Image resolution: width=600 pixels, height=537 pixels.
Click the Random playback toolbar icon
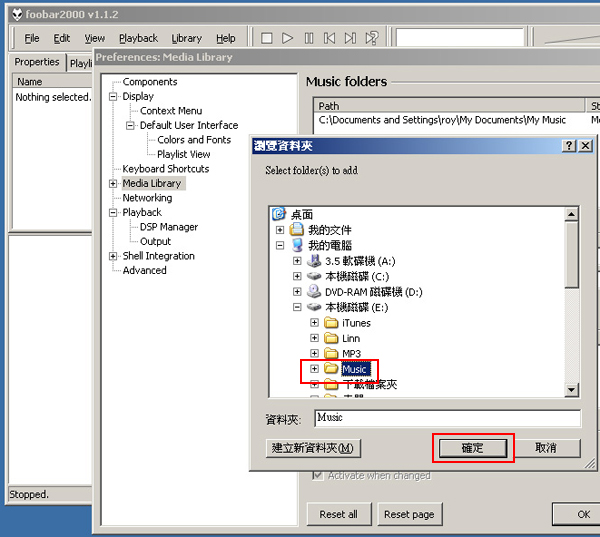tap(372, 38)
